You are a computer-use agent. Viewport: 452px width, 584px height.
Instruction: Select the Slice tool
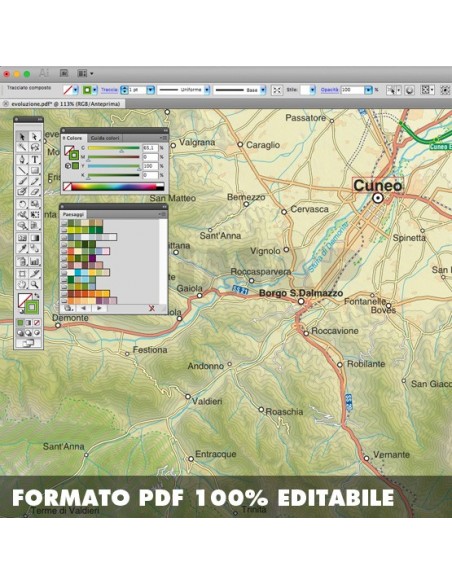34,274
